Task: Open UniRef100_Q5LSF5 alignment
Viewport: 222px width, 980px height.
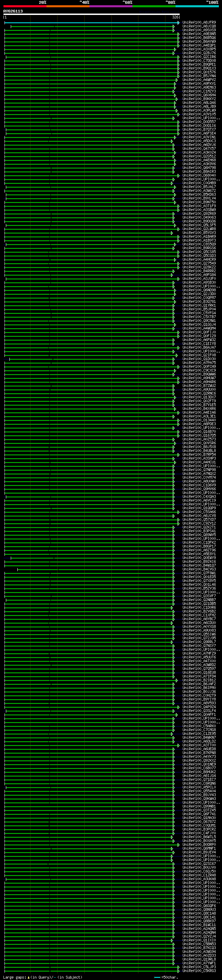Action: tap(199, 225)
